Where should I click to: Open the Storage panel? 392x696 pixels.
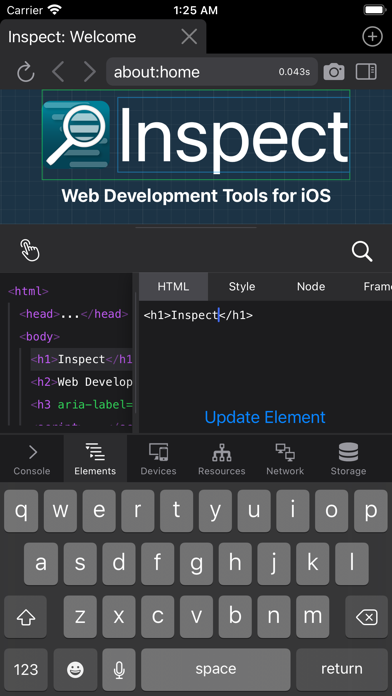point(348,459)
